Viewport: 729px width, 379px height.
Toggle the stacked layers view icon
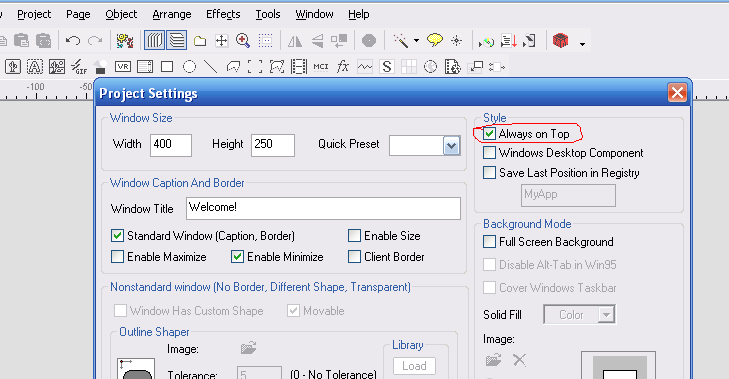(x=177, y=41)
